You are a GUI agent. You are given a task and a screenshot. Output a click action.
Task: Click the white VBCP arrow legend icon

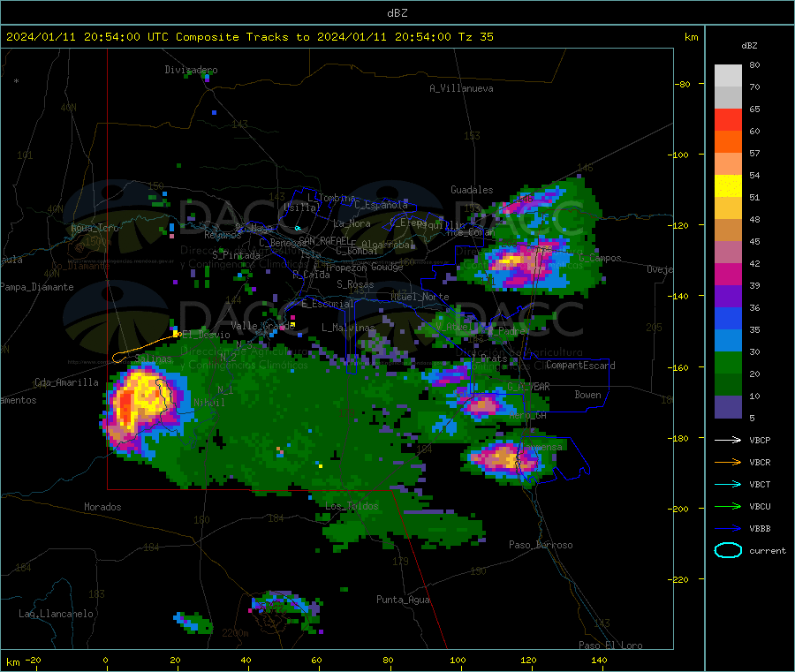728,440
